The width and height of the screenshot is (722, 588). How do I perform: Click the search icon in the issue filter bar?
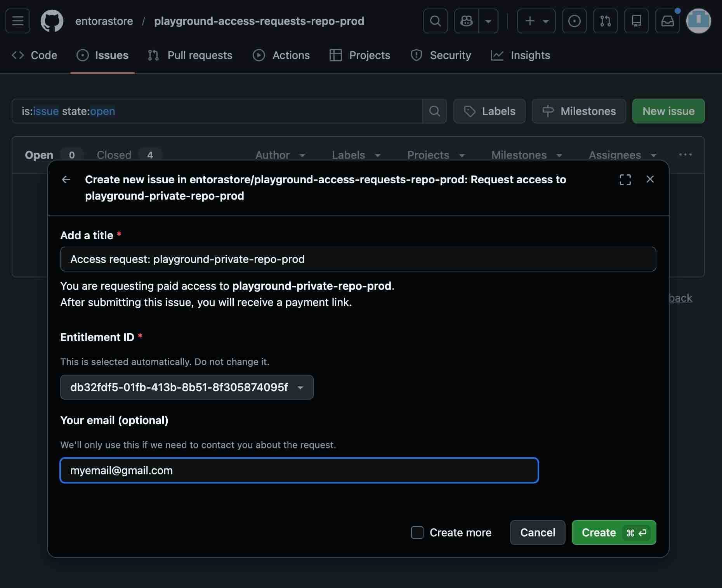pyautogui.click(x=434, y=111)
